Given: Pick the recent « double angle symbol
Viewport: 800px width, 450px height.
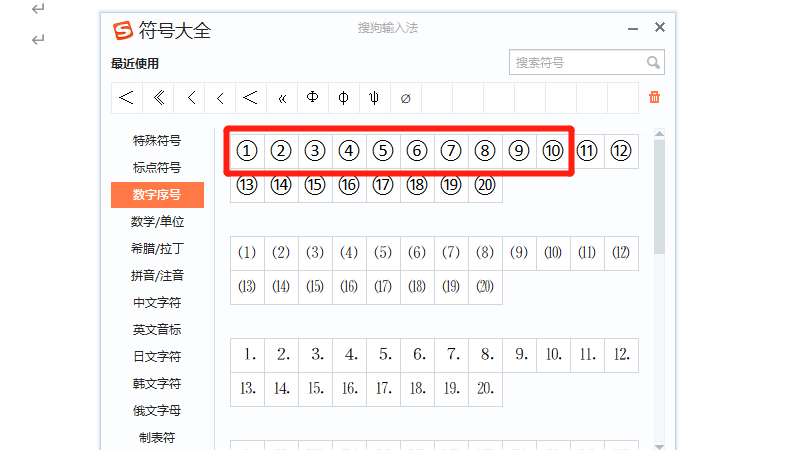Looking at the screenshot, I should [x=282, y=98].
